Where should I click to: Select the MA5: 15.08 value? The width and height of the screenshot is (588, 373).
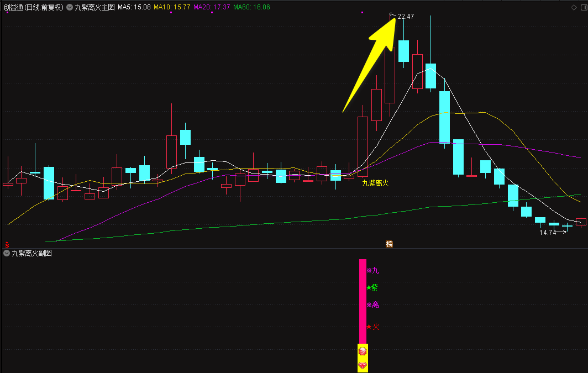[134, 7]
